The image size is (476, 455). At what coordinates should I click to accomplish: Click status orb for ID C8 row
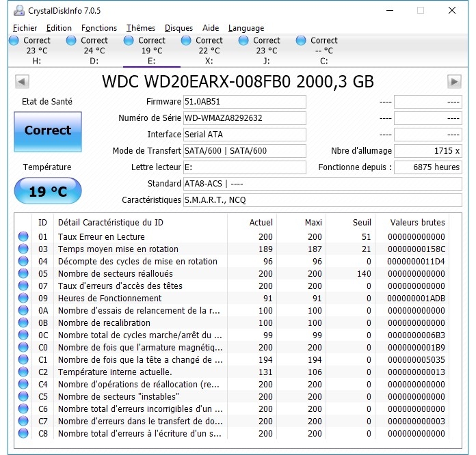coord(23,433)
